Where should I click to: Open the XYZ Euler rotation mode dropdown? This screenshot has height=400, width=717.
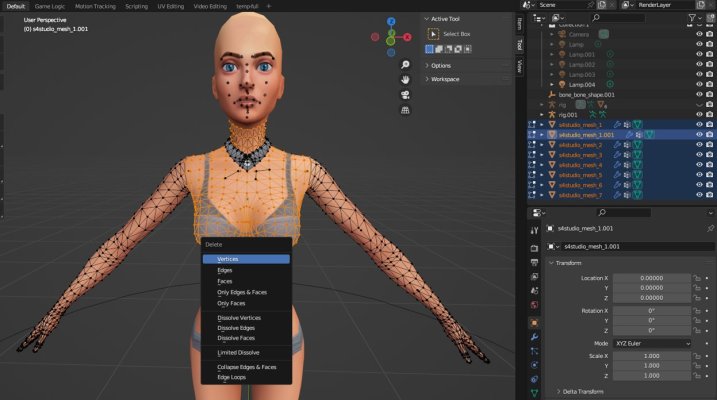pyautogui.click(x=652, y=343)
